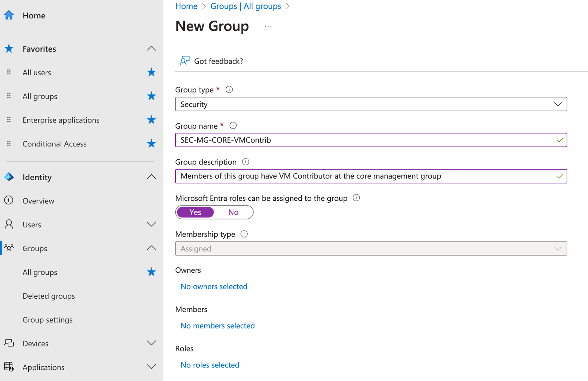Click into the Group description field
Image resolution: width=588 pixels, height=381 pixels.
(371, 176)
